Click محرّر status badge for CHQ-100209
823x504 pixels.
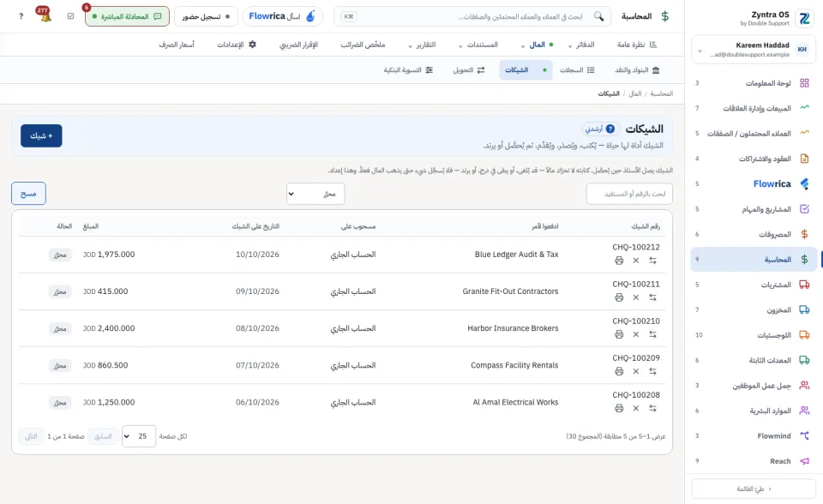[x=60, y=365]
